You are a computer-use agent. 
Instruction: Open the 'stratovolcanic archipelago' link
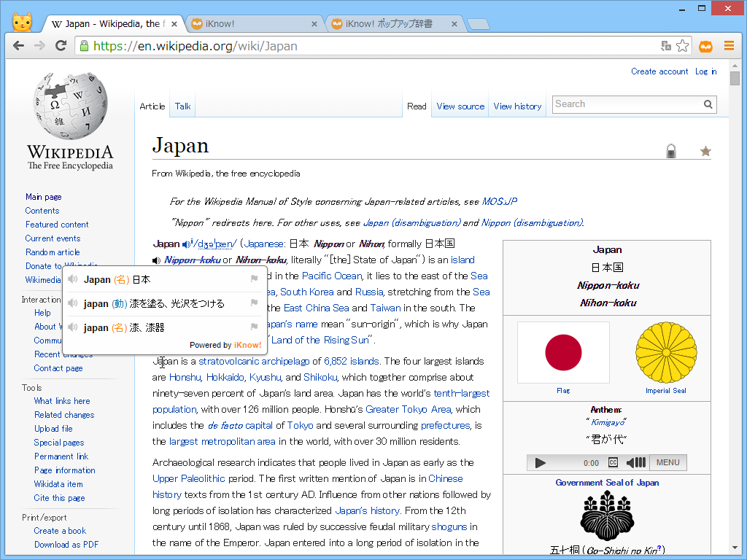254,361
